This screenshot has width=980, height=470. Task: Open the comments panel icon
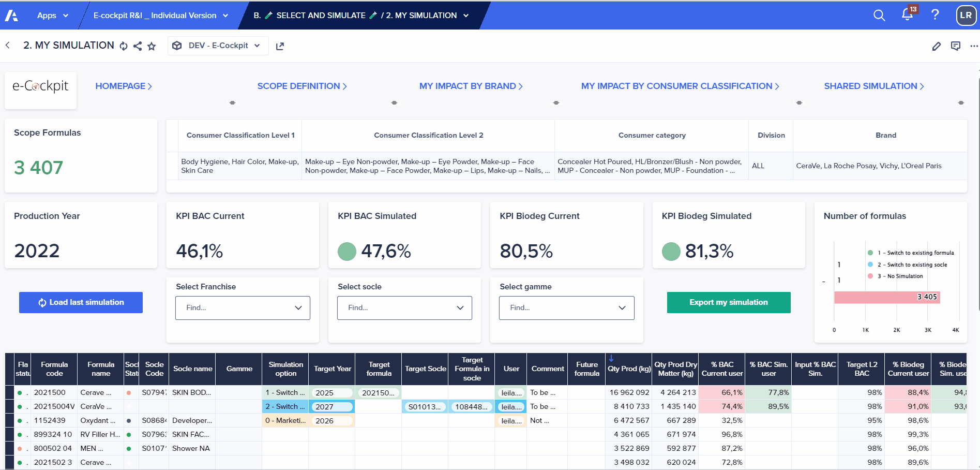[956, 46]
